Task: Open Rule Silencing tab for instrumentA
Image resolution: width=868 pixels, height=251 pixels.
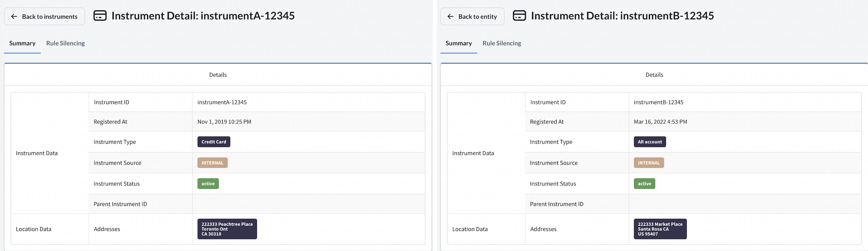Action: pyautogui.click(x=65, y=43)
